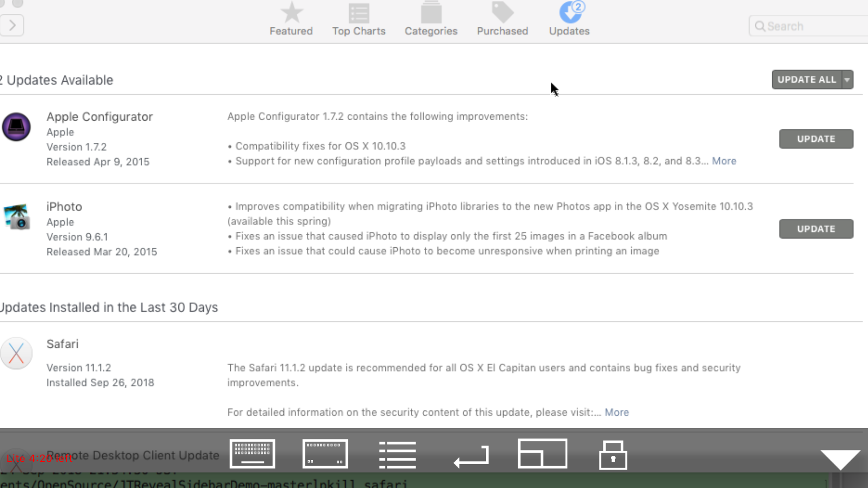The width and height of the screenshot is (868, 488).
Task: Expand the UPDATE ALL dropdown arrow
Action: click(848, 79)
